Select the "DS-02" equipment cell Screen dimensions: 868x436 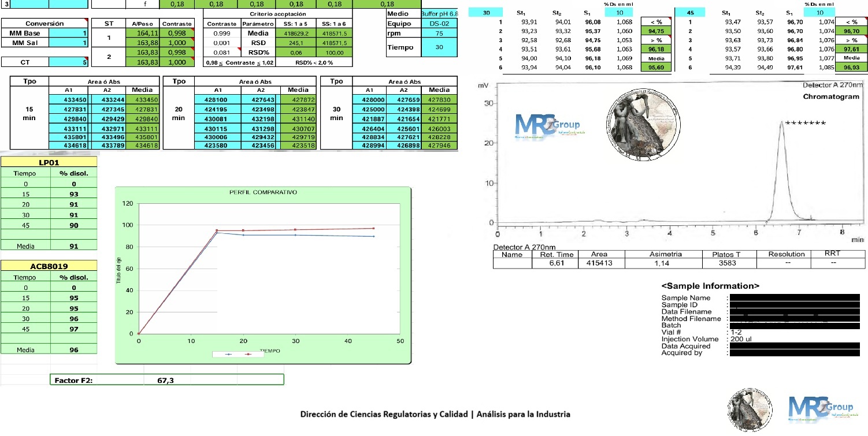(x=439, y=24)
